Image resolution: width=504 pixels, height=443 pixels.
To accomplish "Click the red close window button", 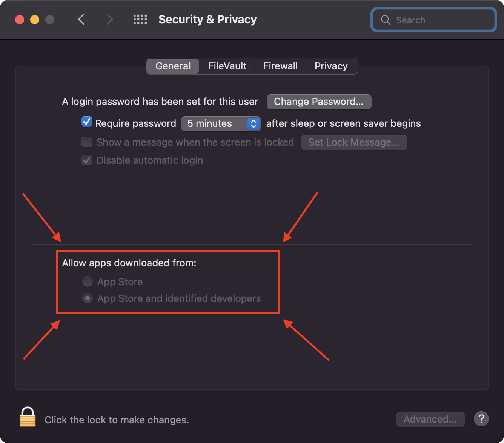I will [20, 20].
